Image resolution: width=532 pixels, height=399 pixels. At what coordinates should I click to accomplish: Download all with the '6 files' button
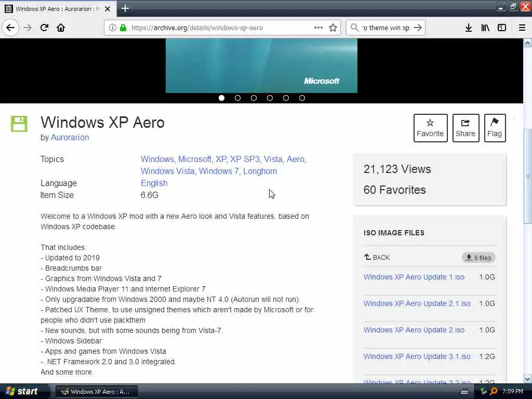(478, 258)
